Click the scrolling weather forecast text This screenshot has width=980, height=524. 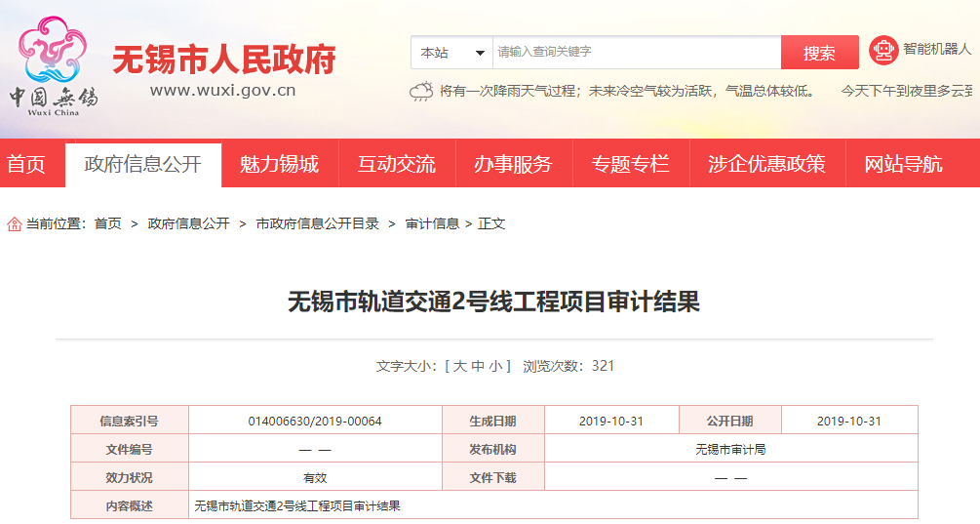(706, 92)
